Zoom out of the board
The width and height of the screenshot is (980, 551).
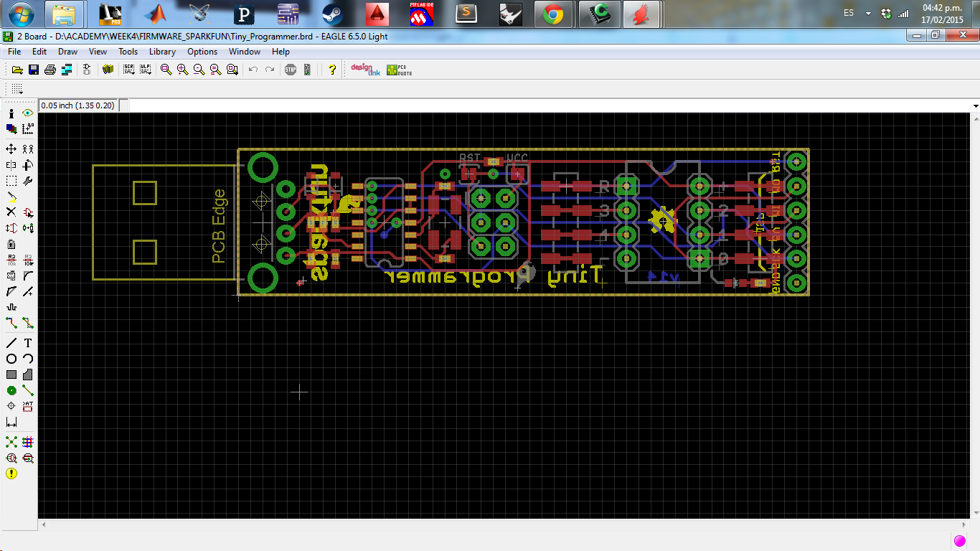pyautogui.click(x=199, y=70)
